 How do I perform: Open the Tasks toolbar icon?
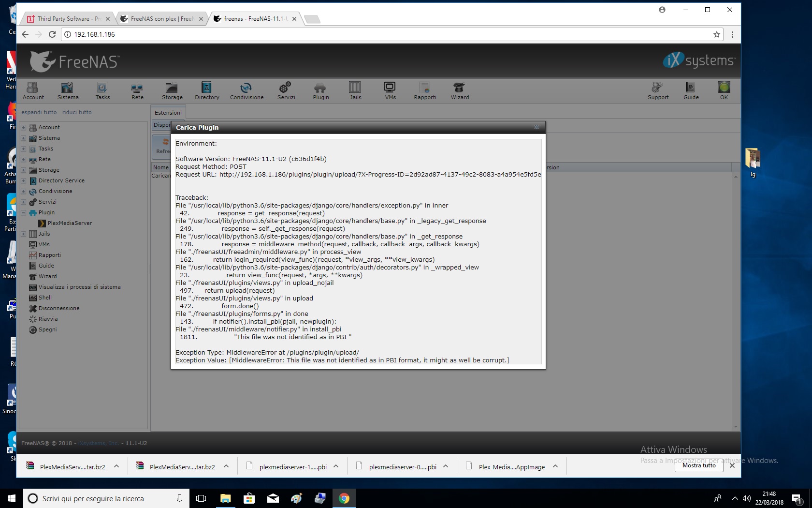tap(102, 90)
